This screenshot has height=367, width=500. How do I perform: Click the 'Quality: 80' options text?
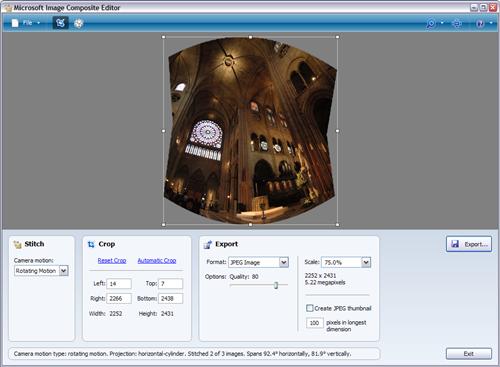(244, 276)
